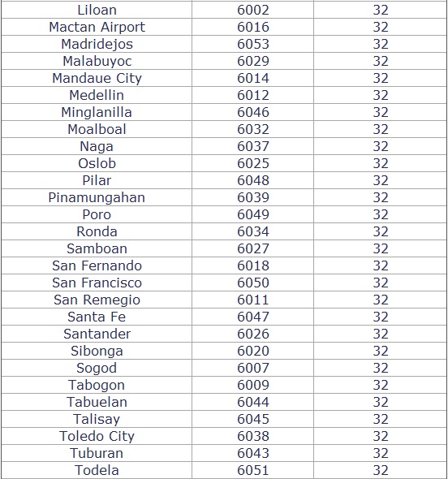Click zip code 6049 for Poro
This screenshot has width=448, height=479.
tap(253, 214)
